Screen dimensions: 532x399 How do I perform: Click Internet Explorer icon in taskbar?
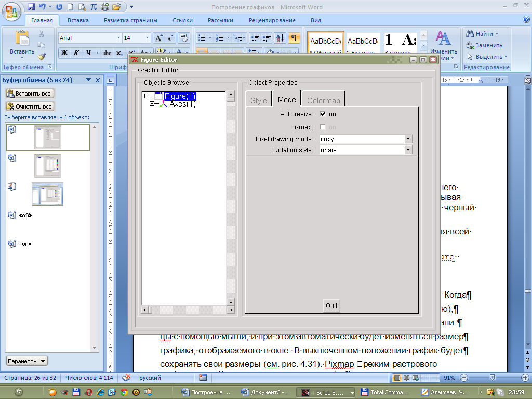pos(100,392)
